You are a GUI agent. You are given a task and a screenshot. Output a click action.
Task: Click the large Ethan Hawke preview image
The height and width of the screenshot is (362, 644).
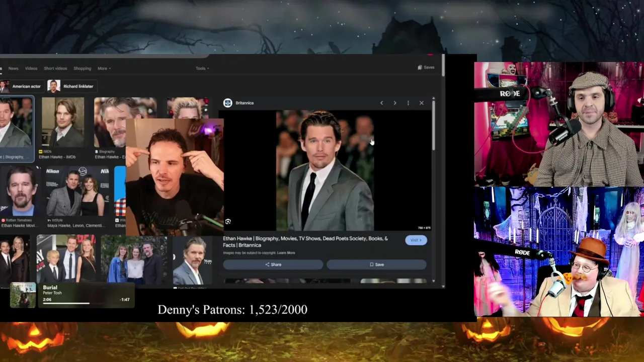(x=325, y=170)
